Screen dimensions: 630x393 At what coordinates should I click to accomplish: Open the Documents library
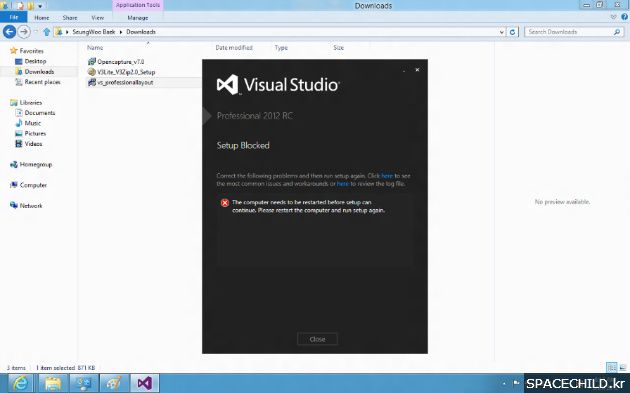pyautogui.click(x=40, y=113)
